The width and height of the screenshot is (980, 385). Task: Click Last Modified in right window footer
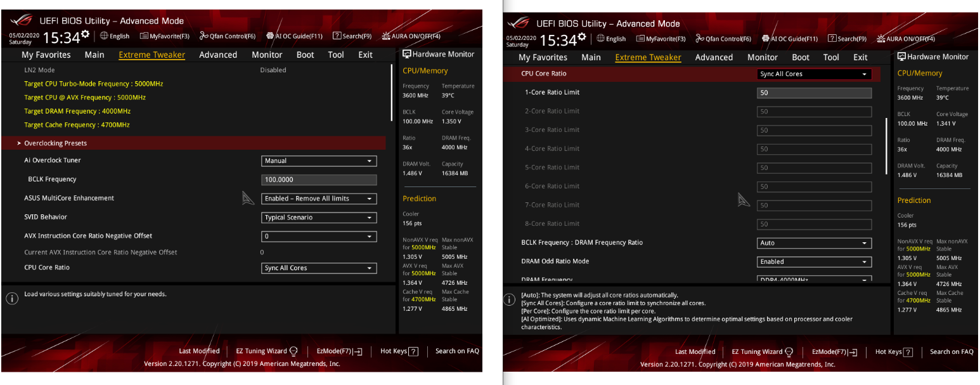tap(695, 351)
